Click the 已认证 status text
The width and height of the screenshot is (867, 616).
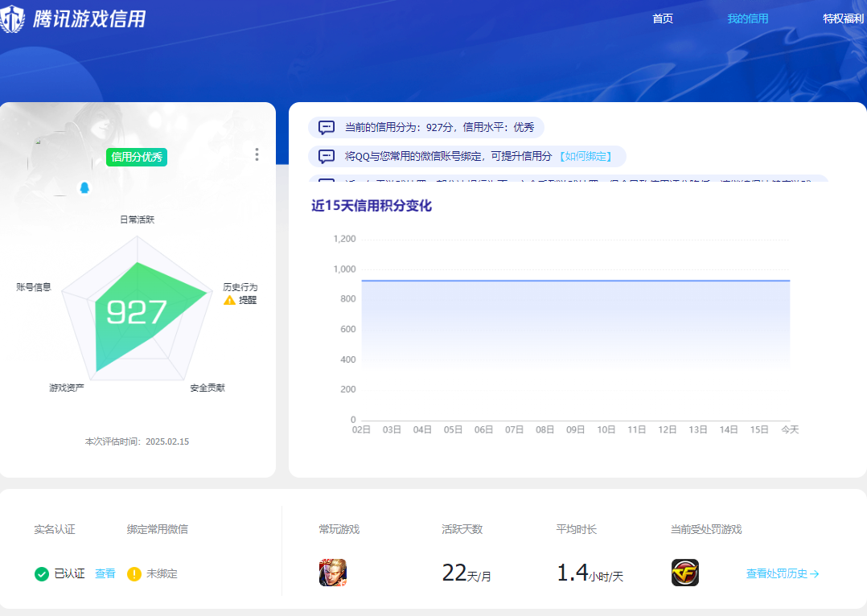tap(70, 574)
